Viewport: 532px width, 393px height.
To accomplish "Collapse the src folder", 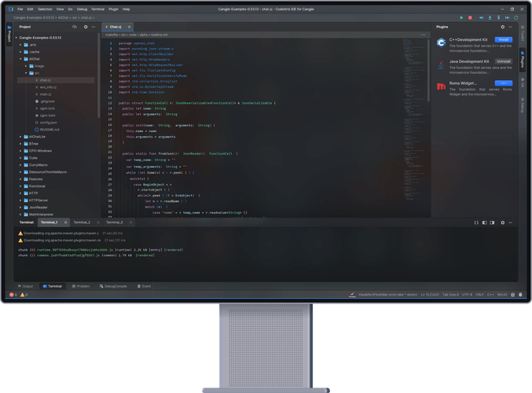I will click(26, 73).
